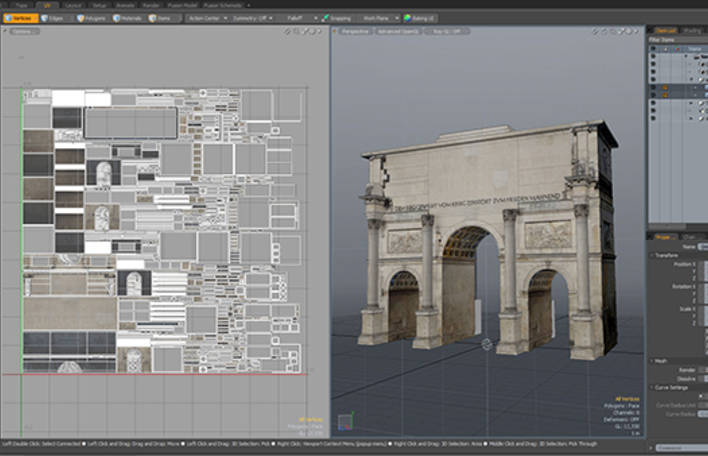
Task: Click the thumbtack icon of UV viewport
Action: [x=5, y=31]
